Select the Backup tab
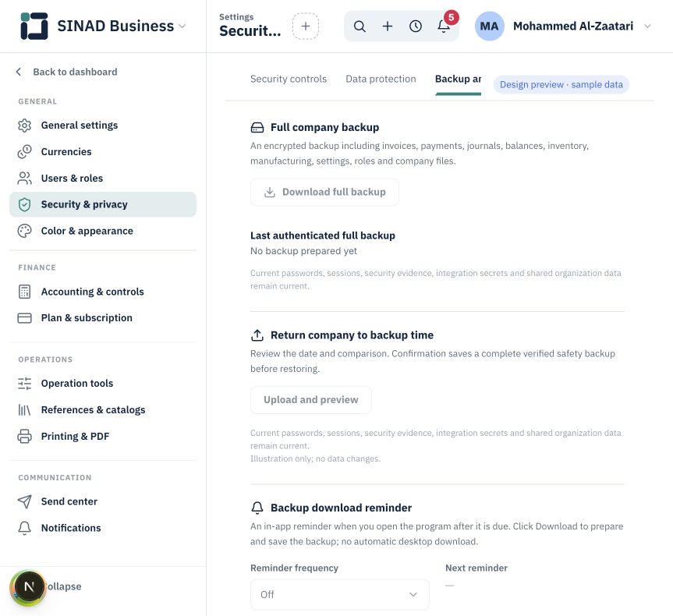 pyautogui.click(x=458, y=79)
